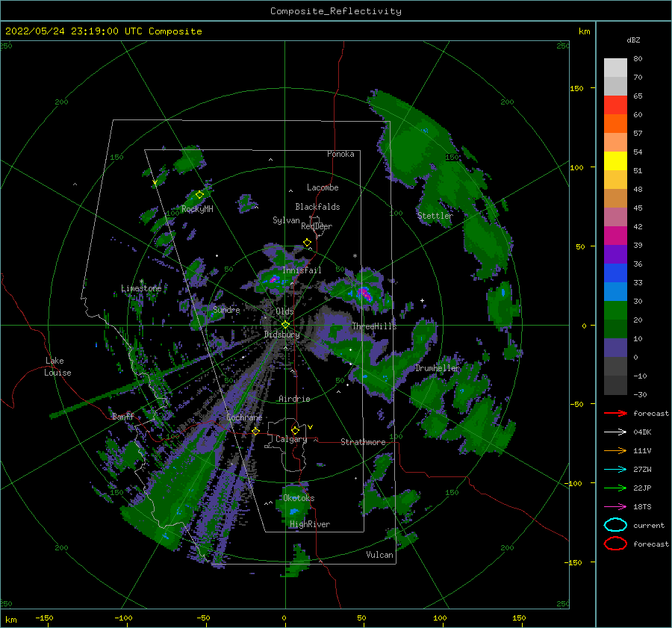Click the Ponoka town label
Viewport: 672px width, 628px height.
coord(340,154)
